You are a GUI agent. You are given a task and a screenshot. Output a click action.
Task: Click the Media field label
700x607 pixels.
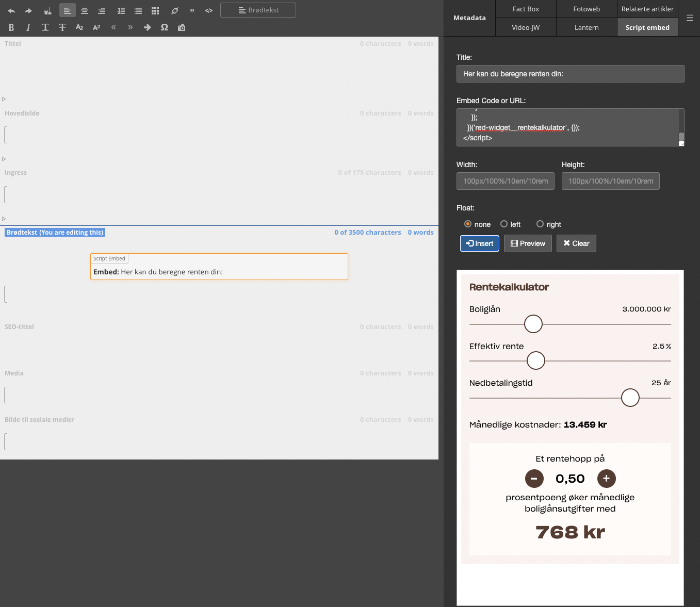14,373
